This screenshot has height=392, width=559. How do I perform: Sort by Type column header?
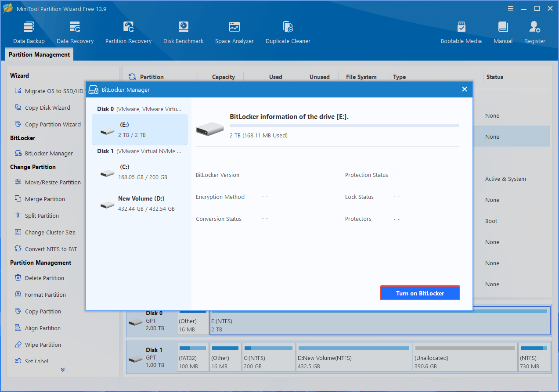tap(399, 77)
